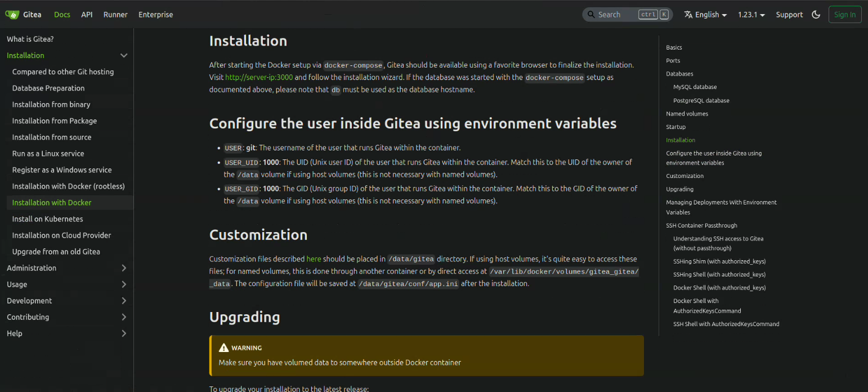This screenshot has height=392, width=868.
Task: Open the Runner navigation item
Action: pos(115,15)
